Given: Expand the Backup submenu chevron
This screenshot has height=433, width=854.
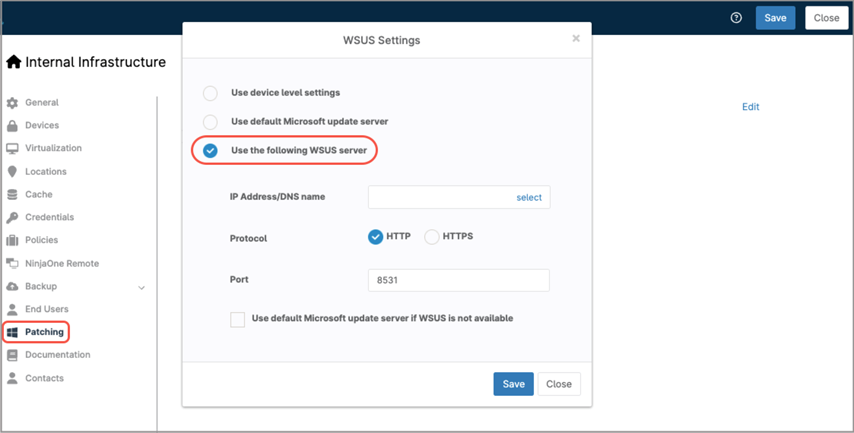Looking at the screenshot, I should (142, 288).
